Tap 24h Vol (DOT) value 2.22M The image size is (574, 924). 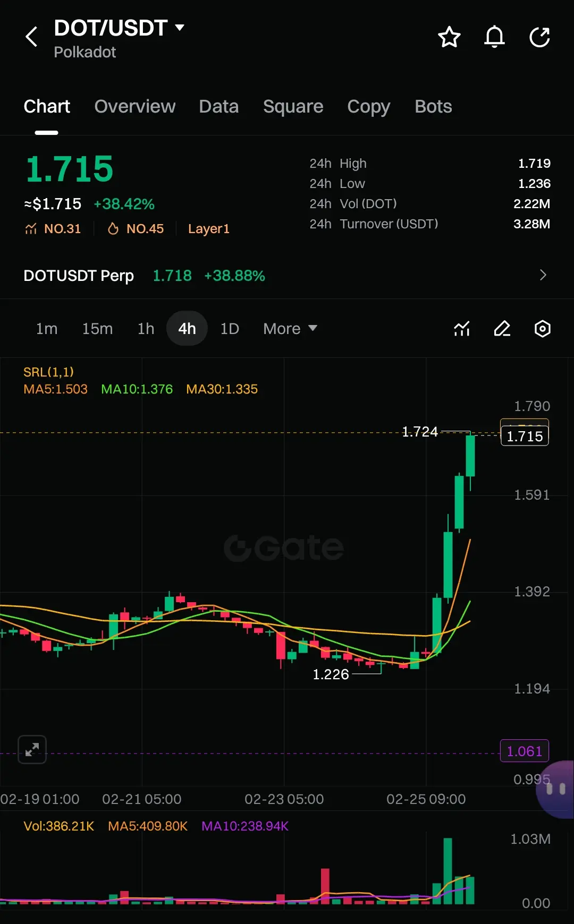coord(531,204)
